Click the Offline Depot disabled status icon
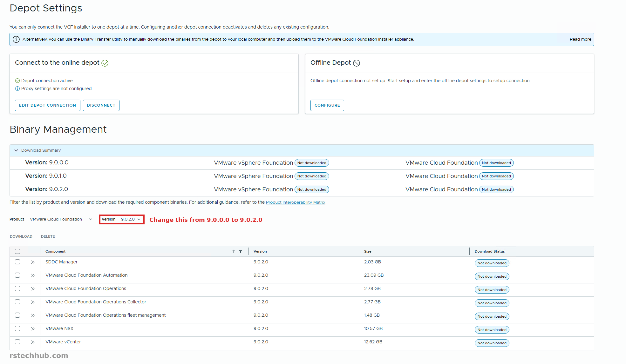Image resolution: width=626 pixels, height=364 pixels. click(357, 63)
